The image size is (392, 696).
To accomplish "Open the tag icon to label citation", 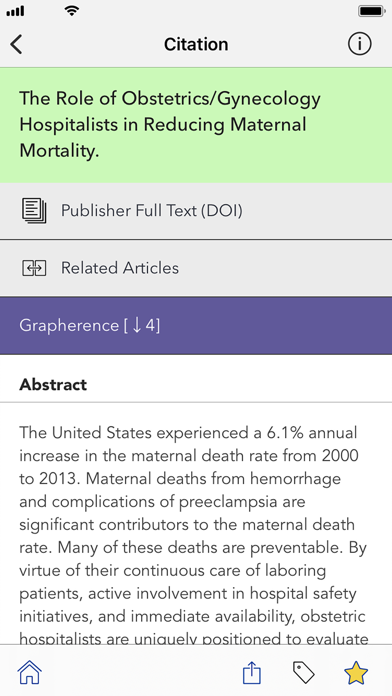I will coord(304,672).
